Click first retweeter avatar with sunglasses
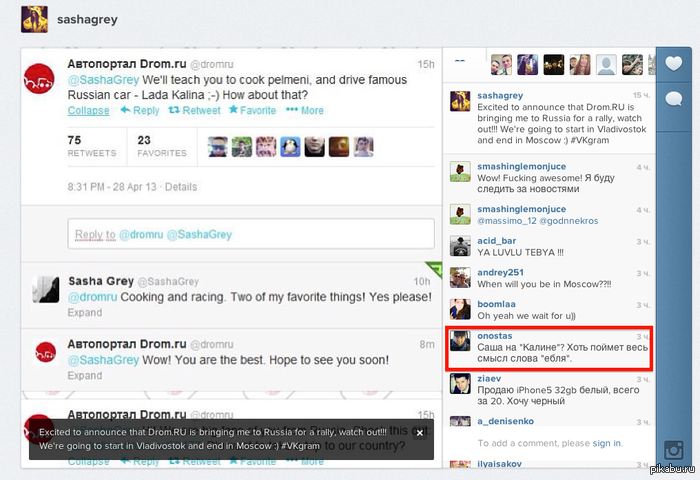The width and height of the screenshot is (700, 480). pyautogui.click(x=218, y=146)
